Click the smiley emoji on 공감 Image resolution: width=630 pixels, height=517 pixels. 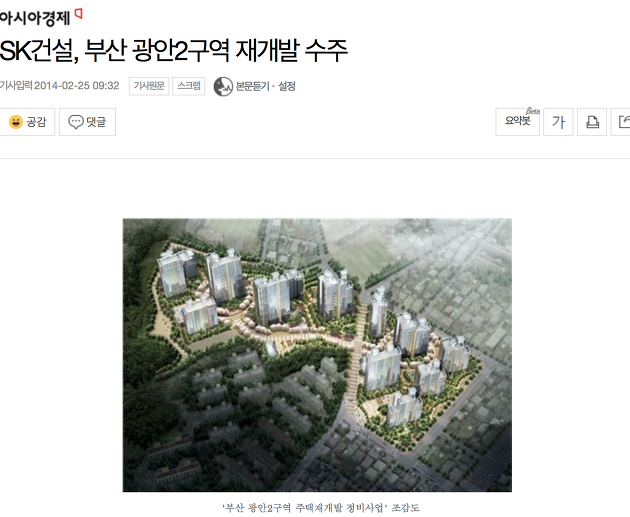point(16,122)
